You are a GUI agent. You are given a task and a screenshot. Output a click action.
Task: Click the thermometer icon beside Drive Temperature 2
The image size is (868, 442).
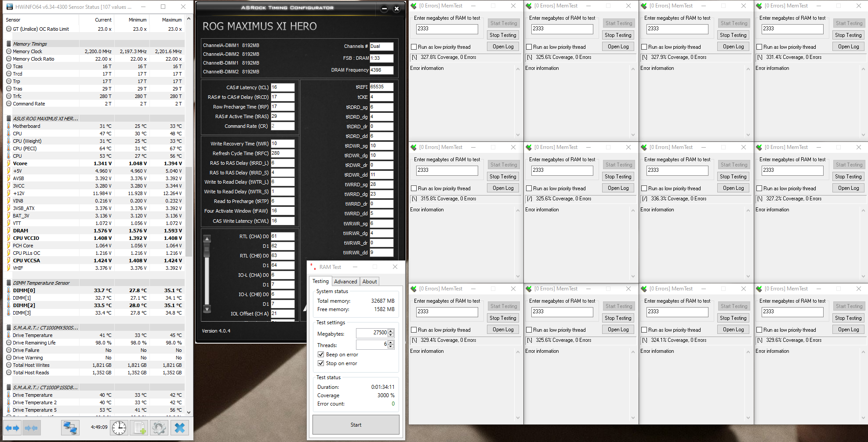[9, 402]
